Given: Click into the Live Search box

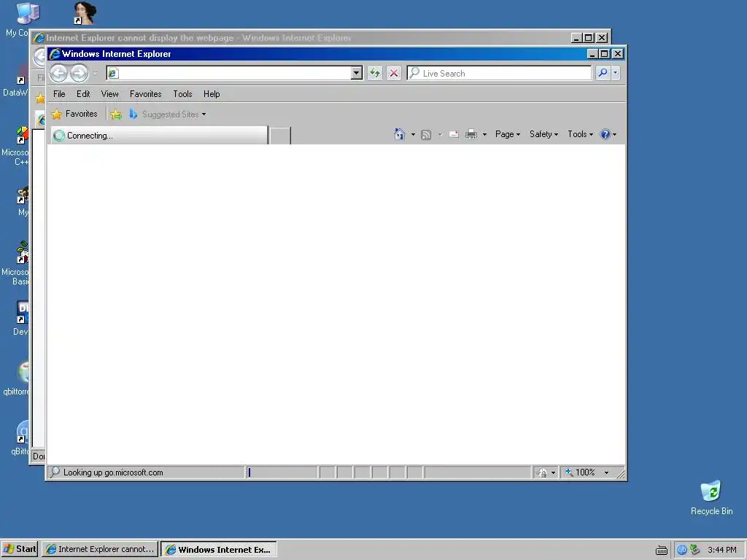Looking at the screenshot, I should pyautogui.click(x=499, y=73).
